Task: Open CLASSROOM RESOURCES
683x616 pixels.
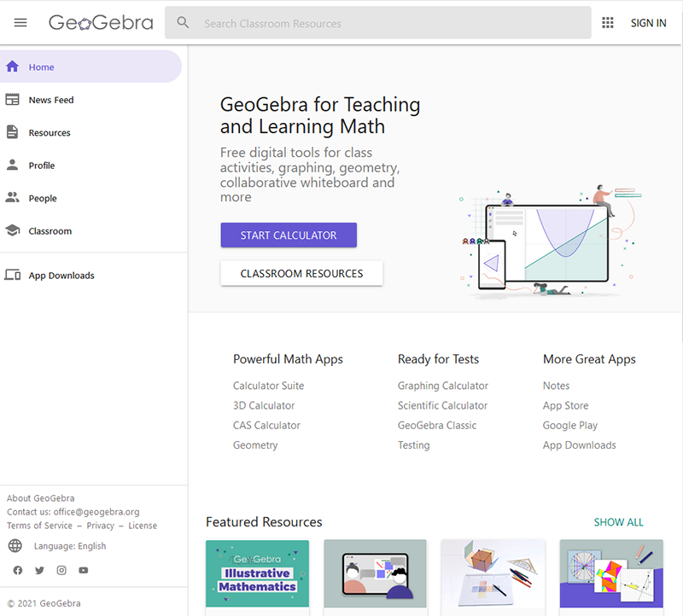Action: 301,274
